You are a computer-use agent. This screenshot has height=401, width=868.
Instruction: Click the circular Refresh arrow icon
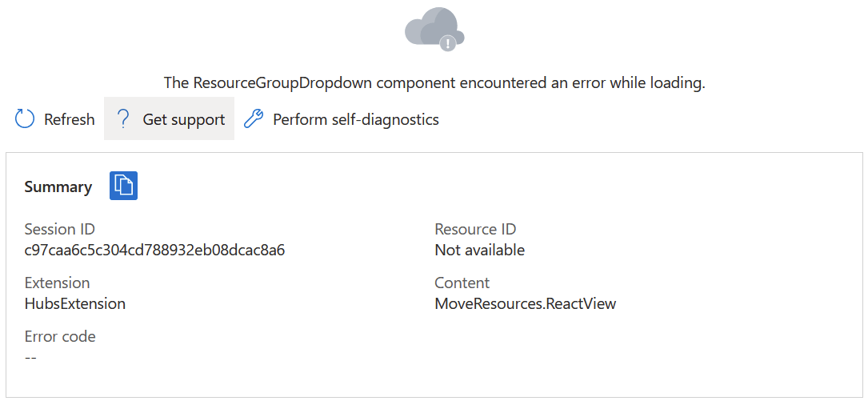click(x=25, y=119)
